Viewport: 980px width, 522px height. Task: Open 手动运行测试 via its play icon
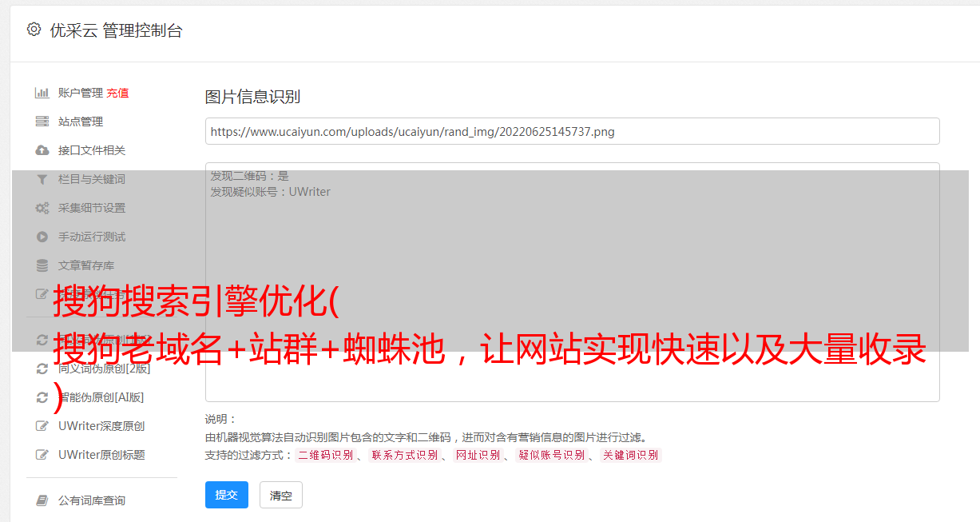tap(42, 237)
